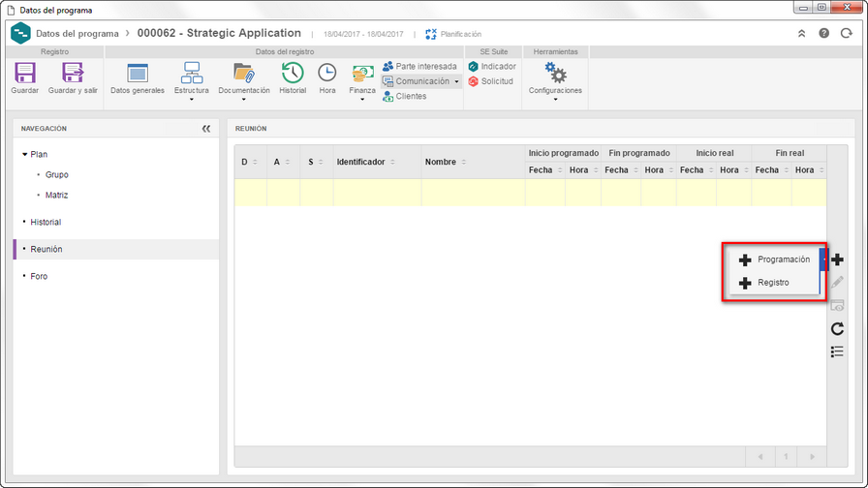Select Registro from add menu
The image size is (868, 488).
774,283
